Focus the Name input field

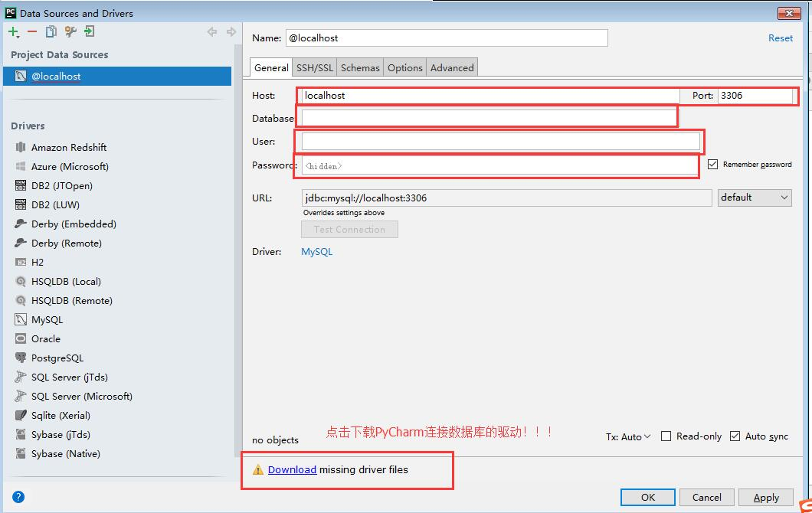pos(447,38)
